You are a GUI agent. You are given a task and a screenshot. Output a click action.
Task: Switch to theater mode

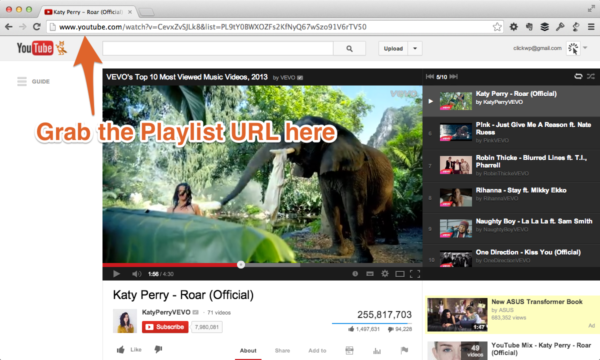(x=400, y=274)
